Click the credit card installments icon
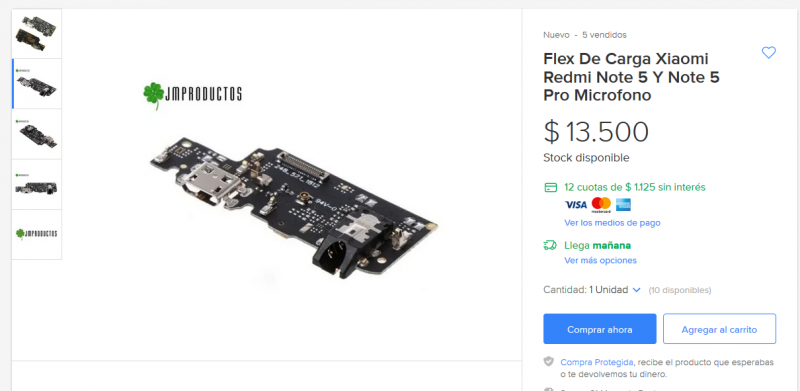This screenshot has height=391, width=800. 551,187
